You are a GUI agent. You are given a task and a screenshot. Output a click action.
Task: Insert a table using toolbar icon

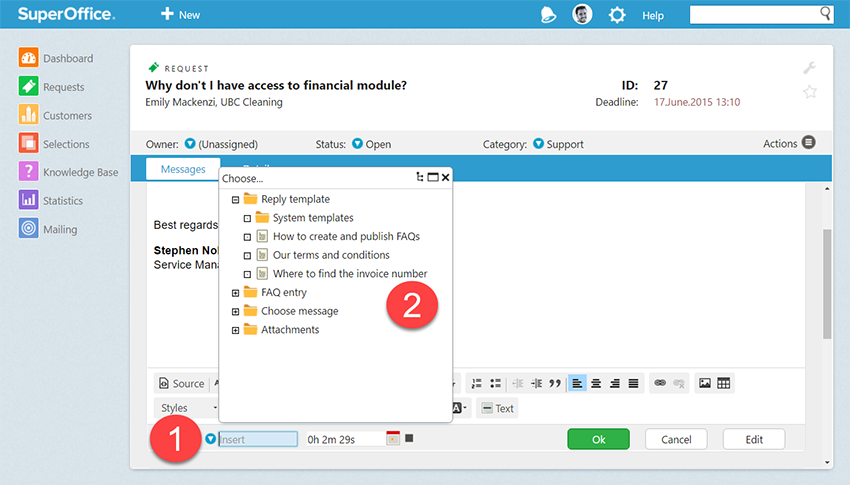[x=724, y=383]
